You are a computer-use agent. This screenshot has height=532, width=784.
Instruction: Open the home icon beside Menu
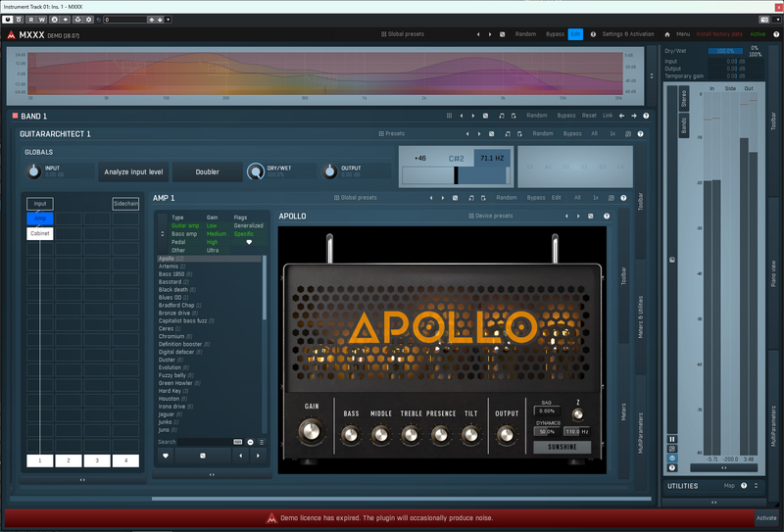click(x=667, y=34)
